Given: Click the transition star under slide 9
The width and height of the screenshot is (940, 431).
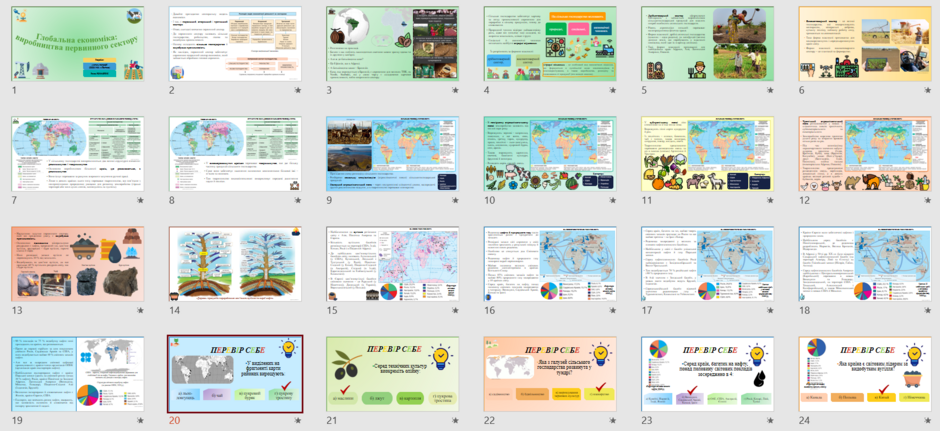Looking at the screenshot, I should pos(455,200).
